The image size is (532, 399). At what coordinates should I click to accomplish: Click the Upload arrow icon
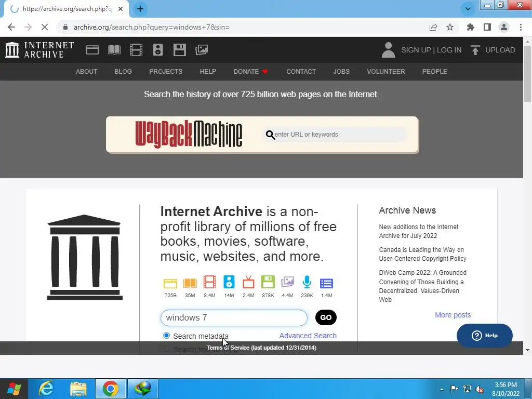tap(475, 50)
